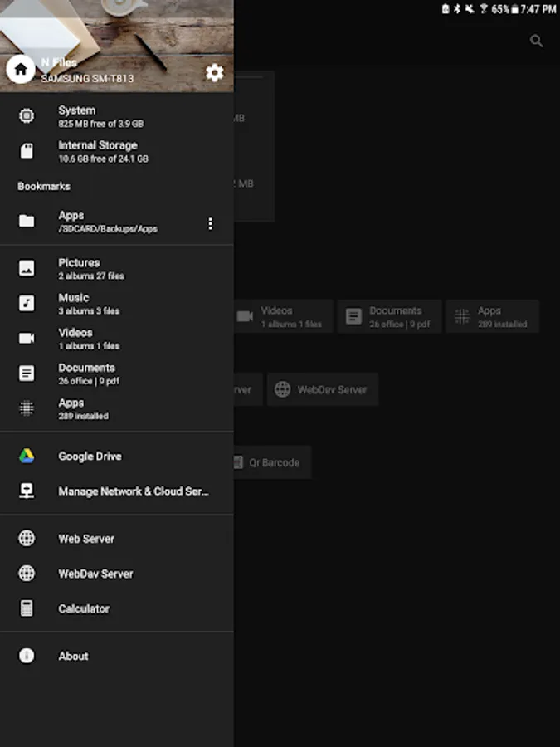560x747 pixels.
Task: Tap the Web Server globe icon
Action: coord(27,539)
